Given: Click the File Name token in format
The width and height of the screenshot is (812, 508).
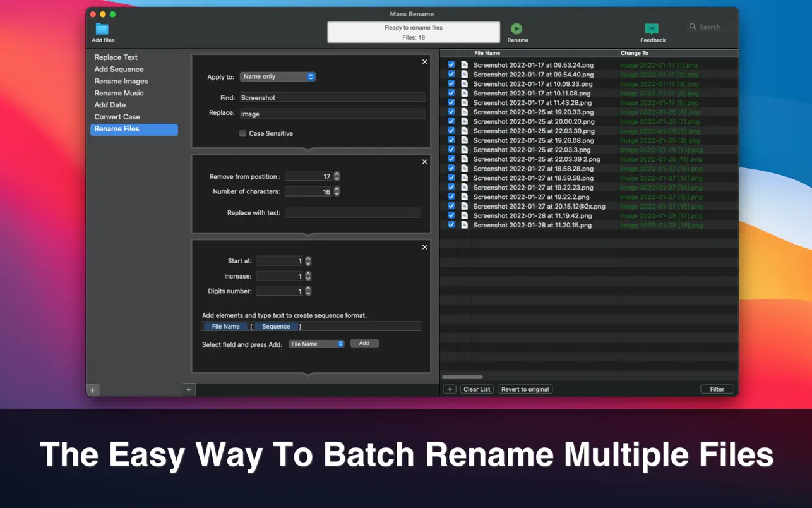Looking at the screenshot, I should [x=225, y=327].
